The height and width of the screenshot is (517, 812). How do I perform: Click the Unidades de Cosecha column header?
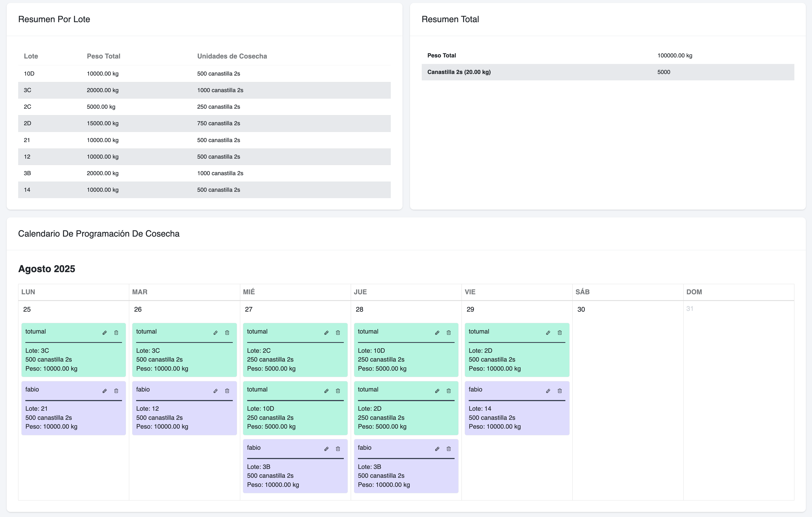pyautogui.click(x=232, y=56)
